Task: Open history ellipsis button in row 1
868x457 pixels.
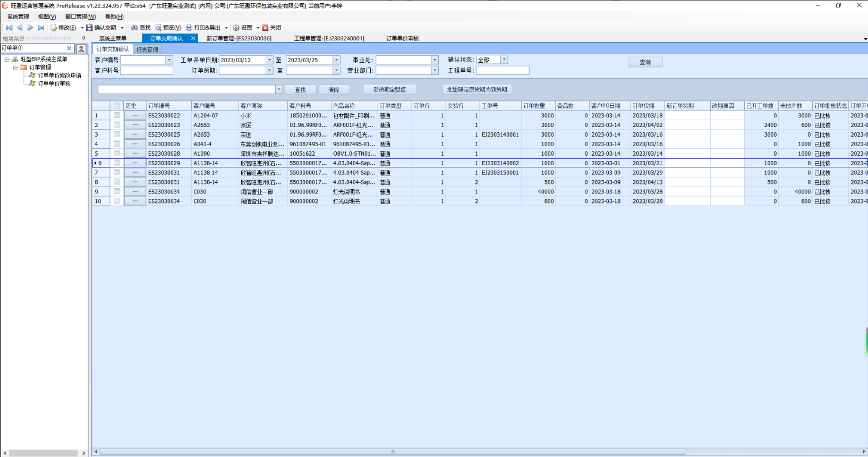Action: 135,115
